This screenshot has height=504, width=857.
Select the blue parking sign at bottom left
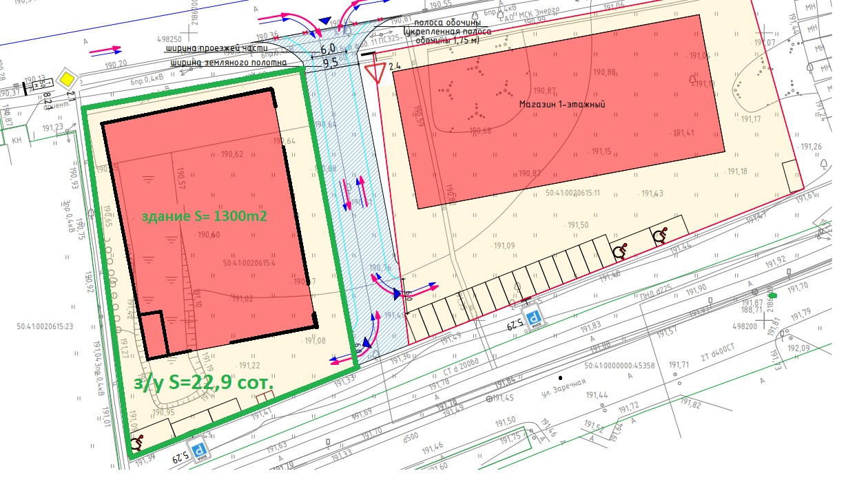(200, 450)
